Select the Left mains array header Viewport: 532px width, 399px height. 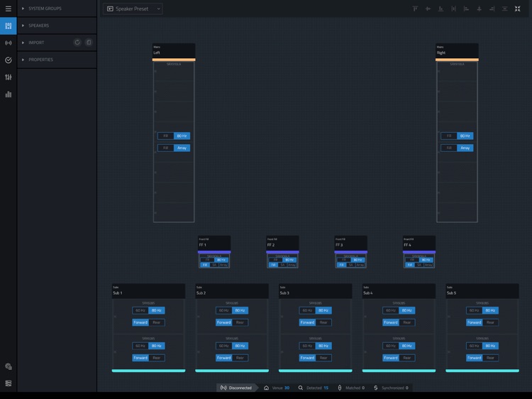click(x=174, y=50)
